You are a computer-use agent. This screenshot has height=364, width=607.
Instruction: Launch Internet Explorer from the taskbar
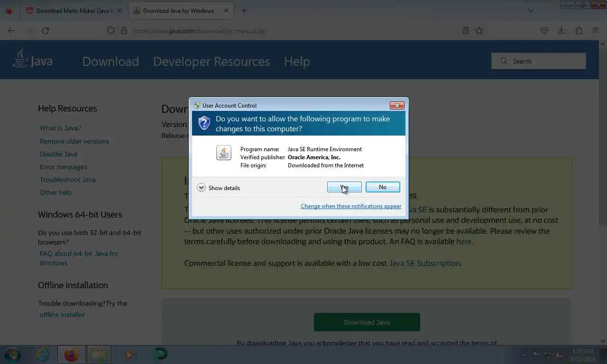[x=43, y=355]
